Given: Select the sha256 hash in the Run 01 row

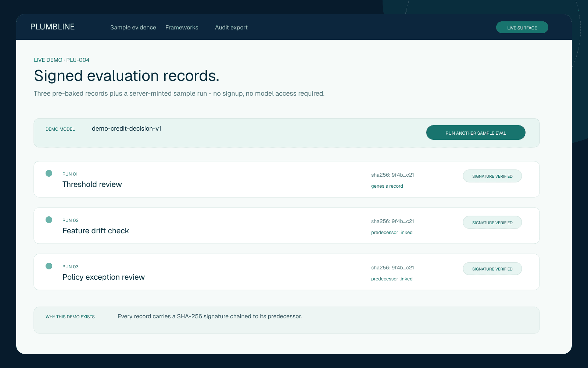Looking at the screenshot, I should coord(392,175).
